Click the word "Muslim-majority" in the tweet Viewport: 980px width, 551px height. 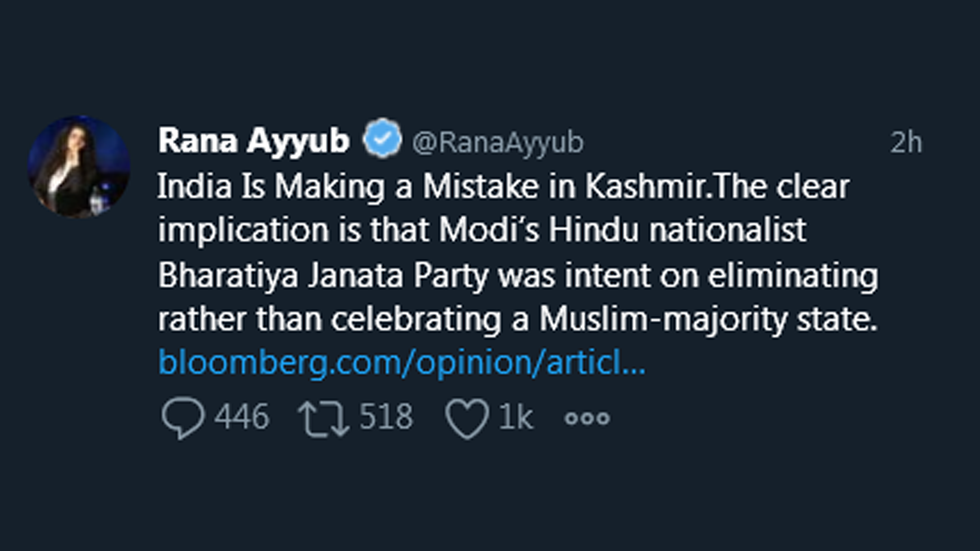(x=663, y=319)
